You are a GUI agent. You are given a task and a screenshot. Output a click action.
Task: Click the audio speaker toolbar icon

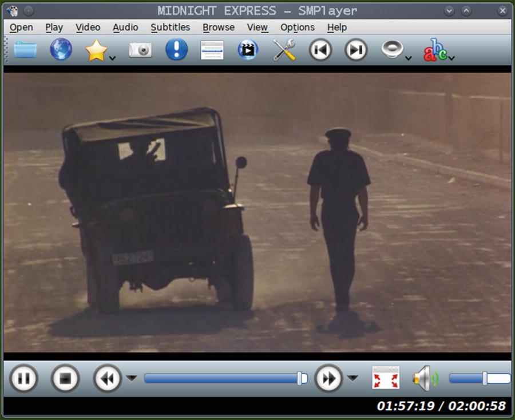tap(392, 49)
